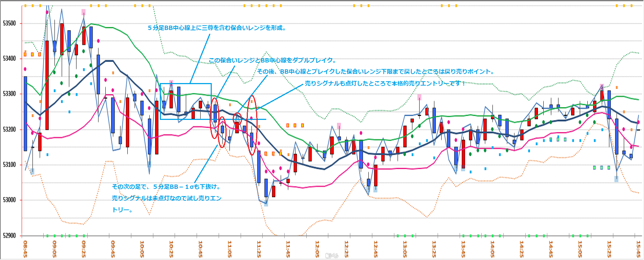Click the 戻り売りポイント annotation text
This screenshot has width=644, height=260.
click(x=375, y=71)
